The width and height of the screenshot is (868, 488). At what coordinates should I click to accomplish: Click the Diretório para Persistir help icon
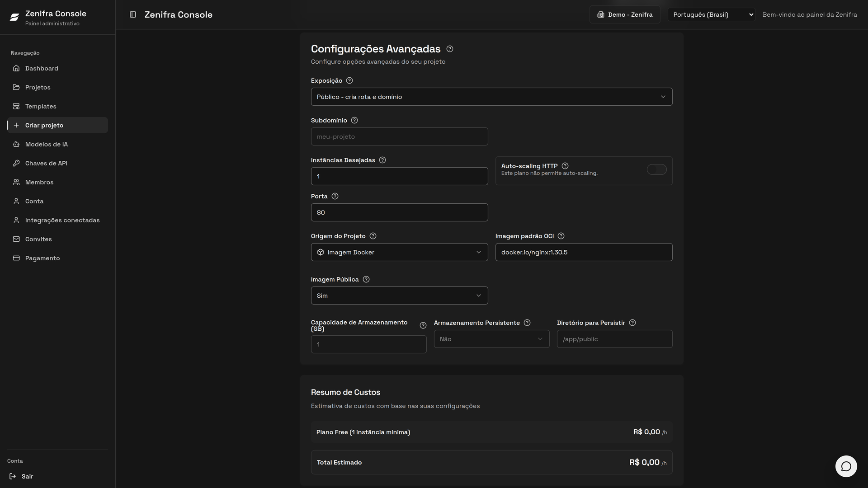click(632, 323)
